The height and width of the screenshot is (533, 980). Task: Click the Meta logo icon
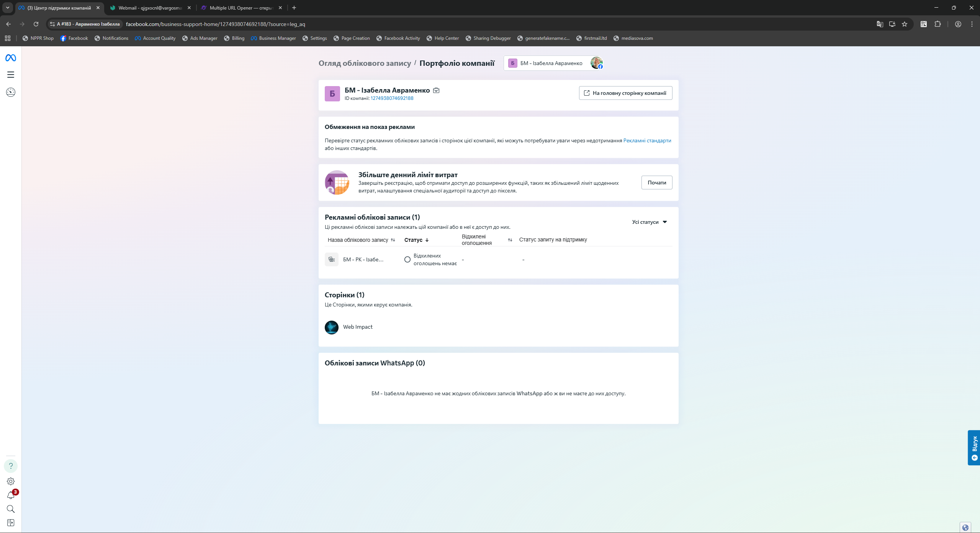(11, 58)
